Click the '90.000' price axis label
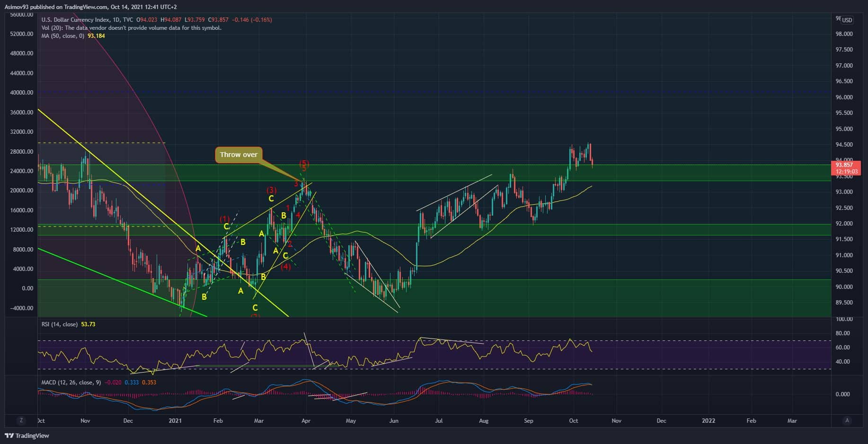Viewport: 868px width, 444px height. click(x=844, y=287)
